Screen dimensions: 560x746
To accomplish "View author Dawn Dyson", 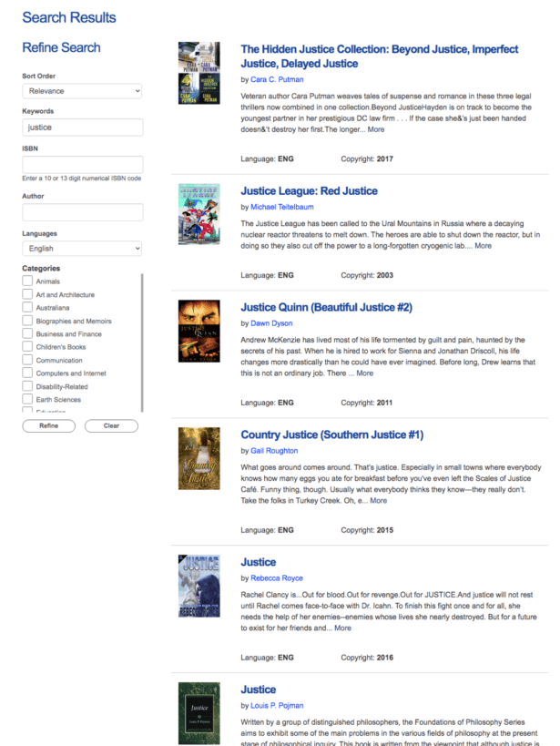I will pyautogui.click(x=271, y=323).
